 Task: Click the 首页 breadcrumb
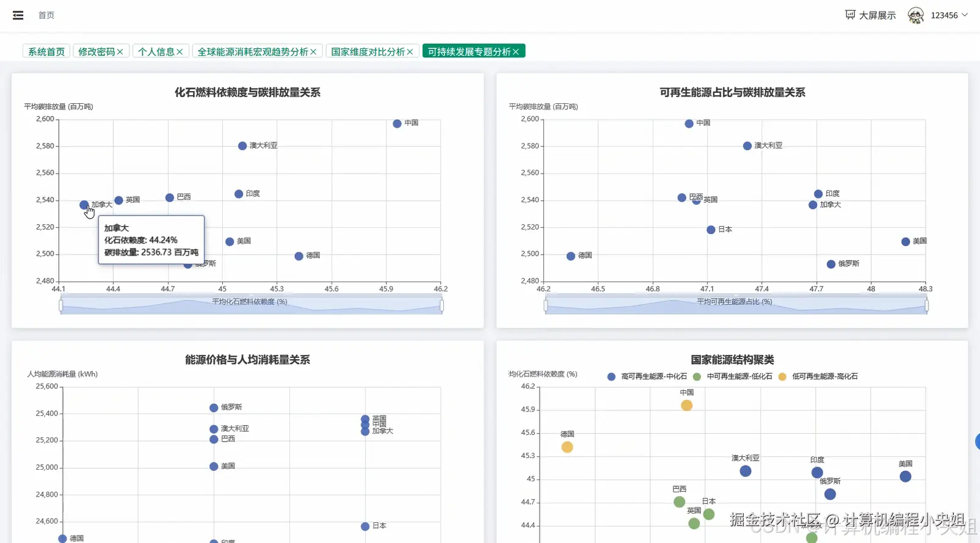coord(46,15)
